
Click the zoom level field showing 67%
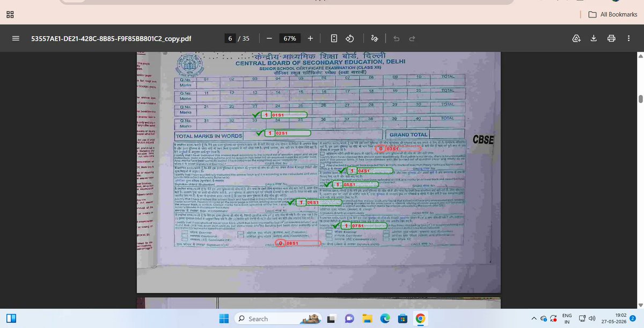coord(290,39)
